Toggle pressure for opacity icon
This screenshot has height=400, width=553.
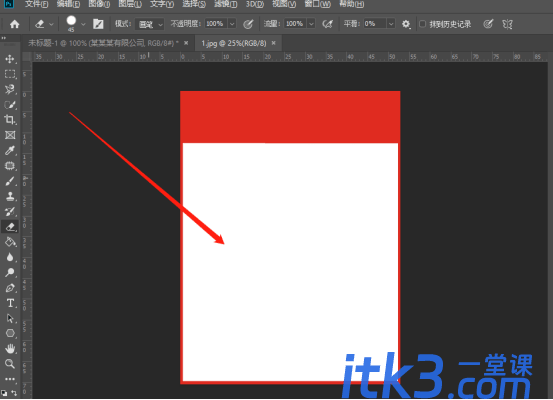pos(248,24)
